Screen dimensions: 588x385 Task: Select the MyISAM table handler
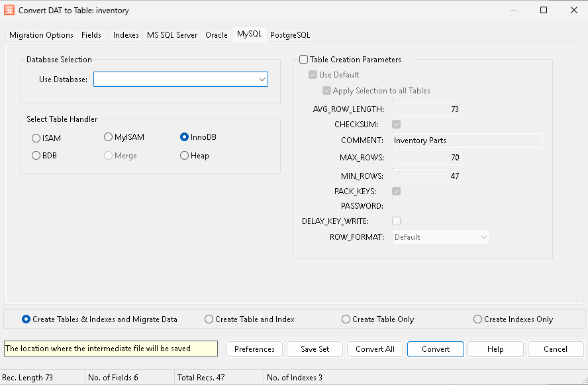click(109, 137)
